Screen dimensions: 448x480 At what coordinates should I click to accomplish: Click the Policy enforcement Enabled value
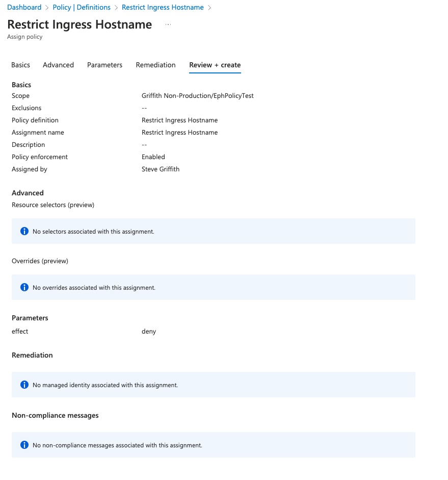pyautogui.click(x=153, y=157)
